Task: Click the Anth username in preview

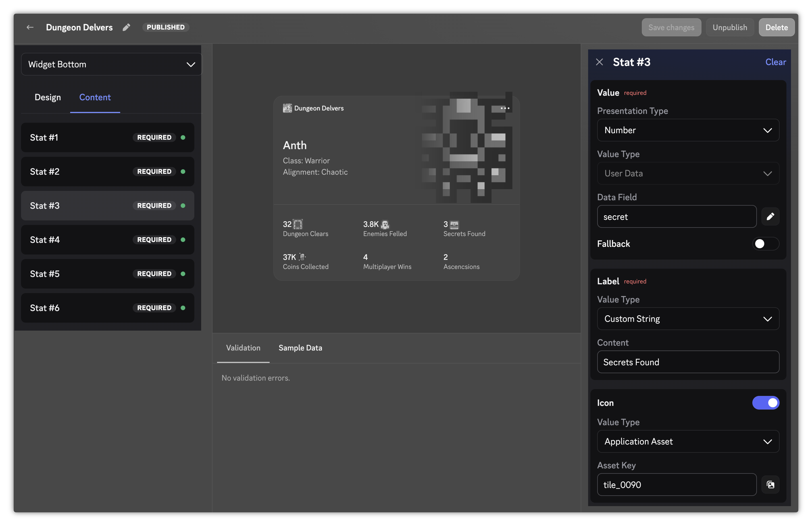Action: click(x=295, y=145)
